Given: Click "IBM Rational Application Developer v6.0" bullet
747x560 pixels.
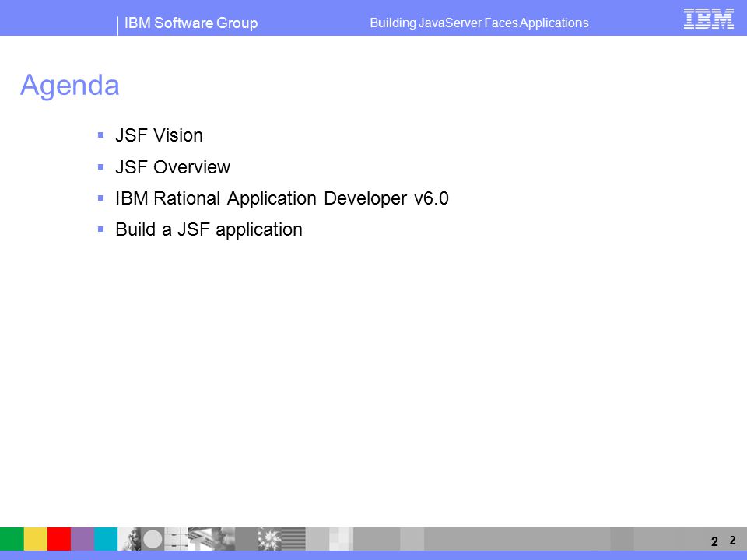Looking at the screenshot, I should 282,198.
